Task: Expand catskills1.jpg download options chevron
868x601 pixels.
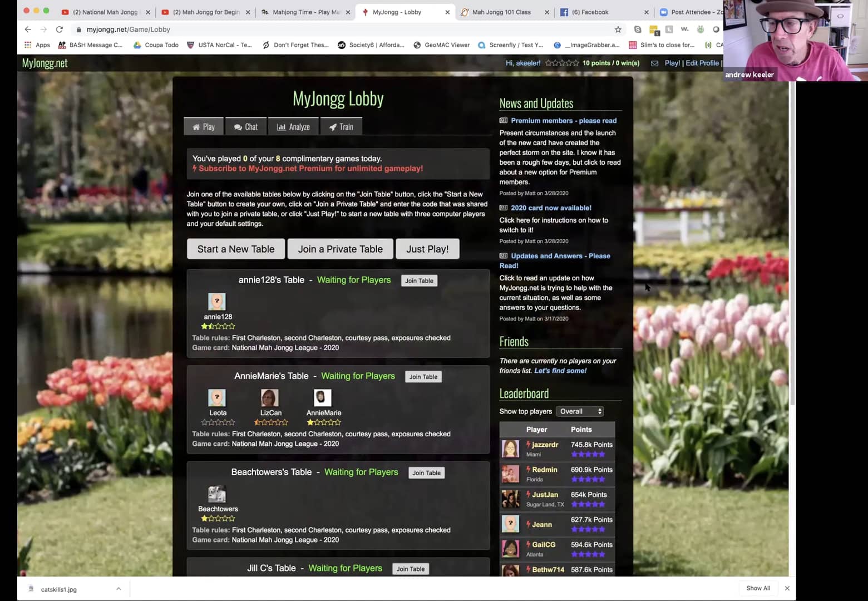Action: coord(119,589)
